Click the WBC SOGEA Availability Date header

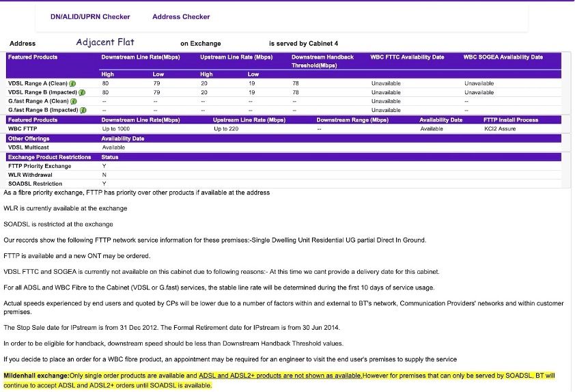tap(503, 57)
